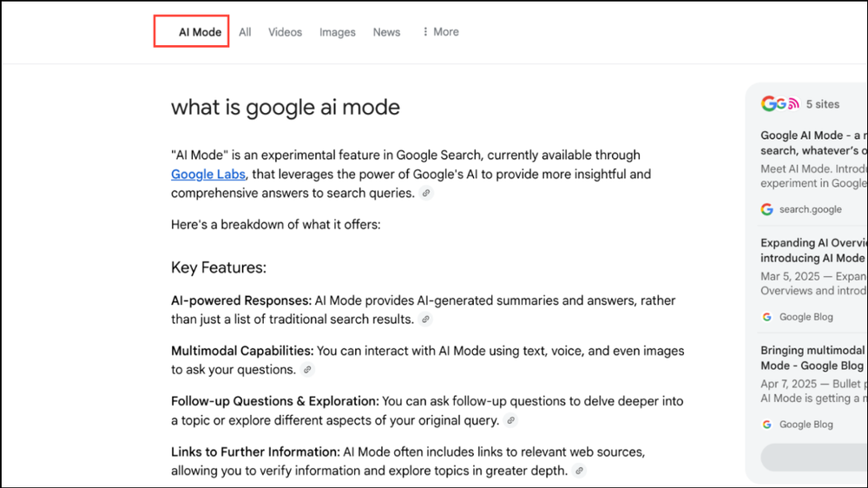
Task: Follow the Google Labs hyperlink
Action: click(207, 174)
